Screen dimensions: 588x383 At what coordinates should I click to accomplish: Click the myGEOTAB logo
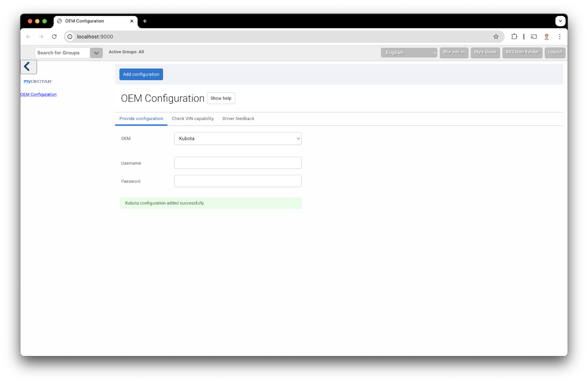(x=38, y=81)
